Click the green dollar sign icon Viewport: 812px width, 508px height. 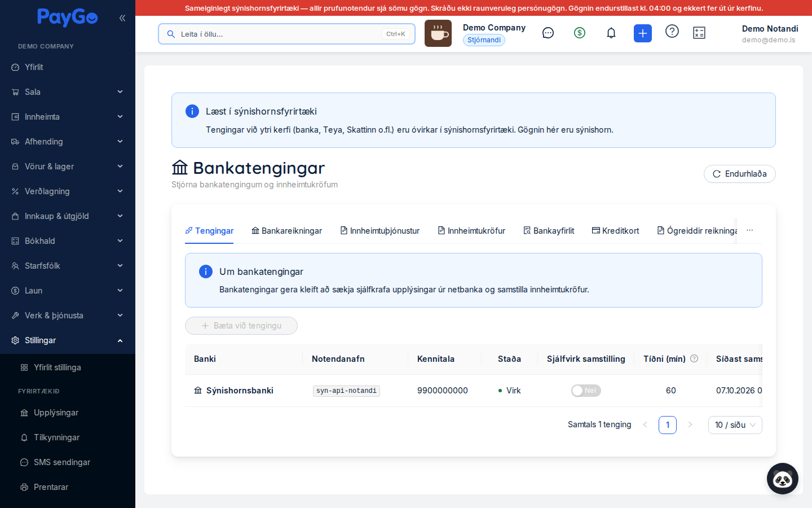click(580, 33)
